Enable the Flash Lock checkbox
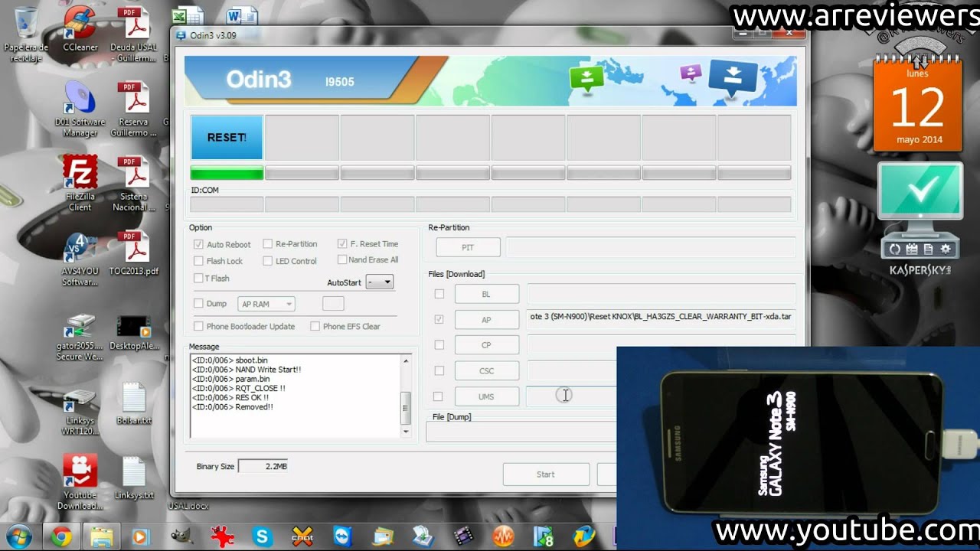The image size is (980, 551). pyautogui.click(x=198, y=261)
